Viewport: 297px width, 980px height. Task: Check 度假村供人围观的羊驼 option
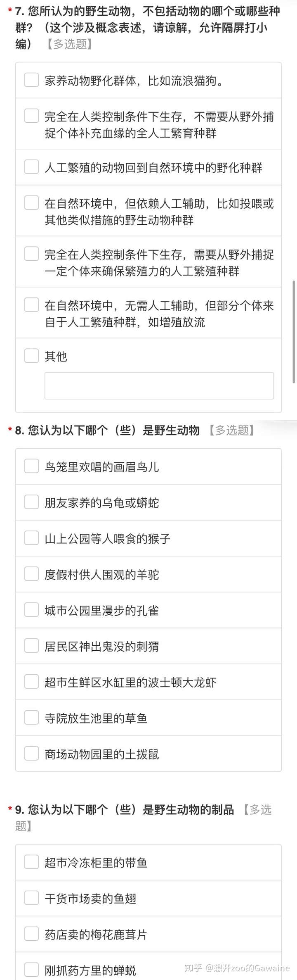(x=31, y=574)
